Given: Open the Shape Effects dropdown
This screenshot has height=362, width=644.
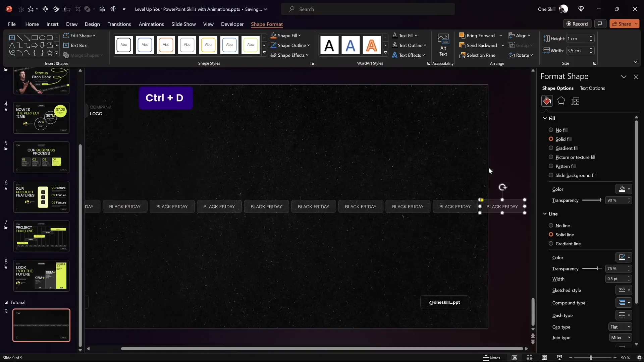Looking at the screenshot, I should (307, 55).
